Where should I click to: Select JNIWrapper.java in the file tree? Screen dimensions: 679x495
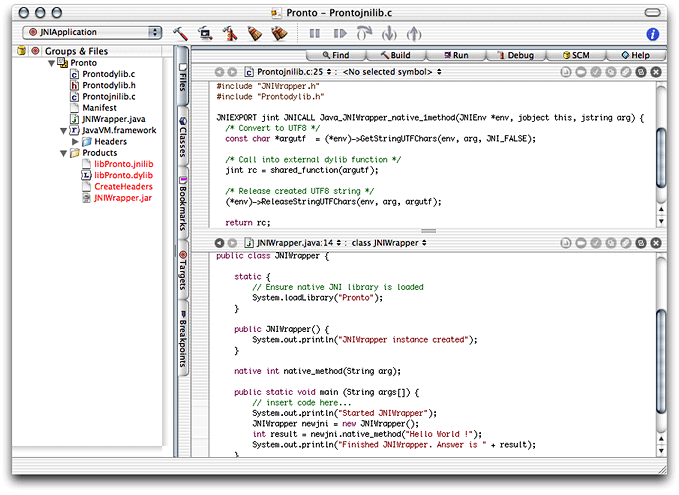point(108,119)
